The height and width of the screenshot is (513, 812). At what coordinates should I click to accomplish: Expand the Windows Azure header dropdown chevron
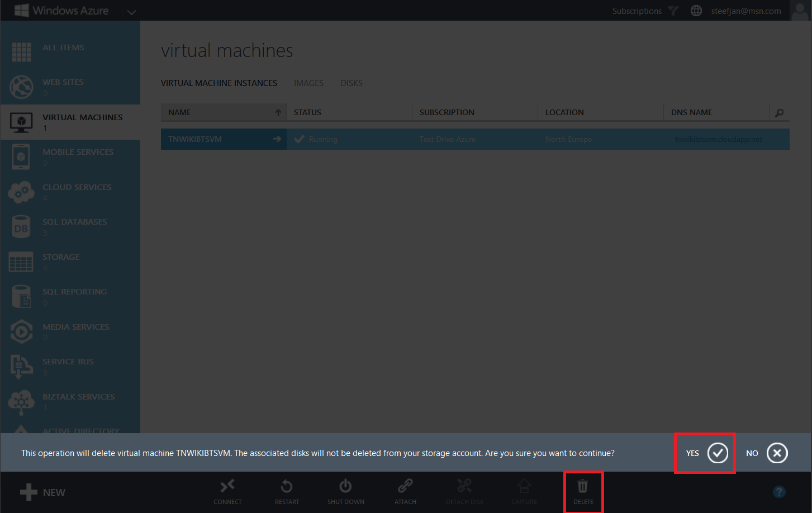click(131, 12)
